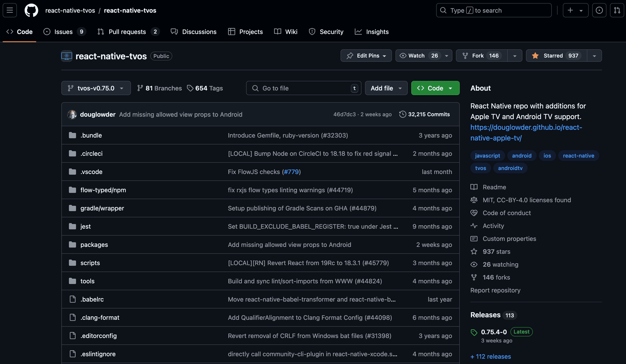Toggle the Starred button to unstar
626x364 pixels.
tap(556, 55)
